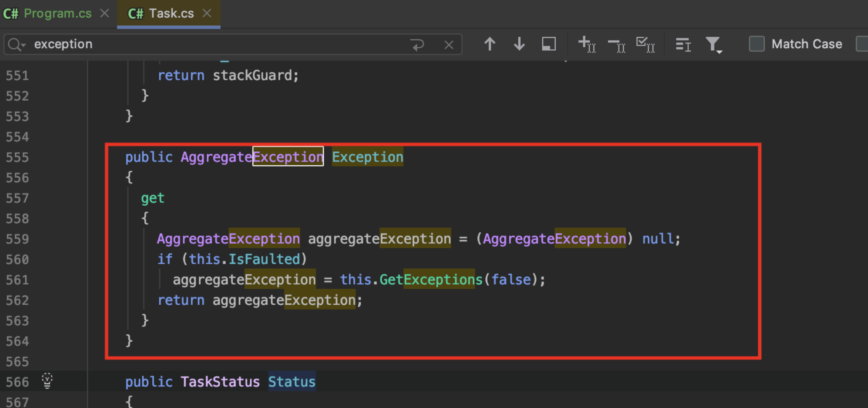
Task: Click the TaskStatus type on line 566
Action: 220,382
